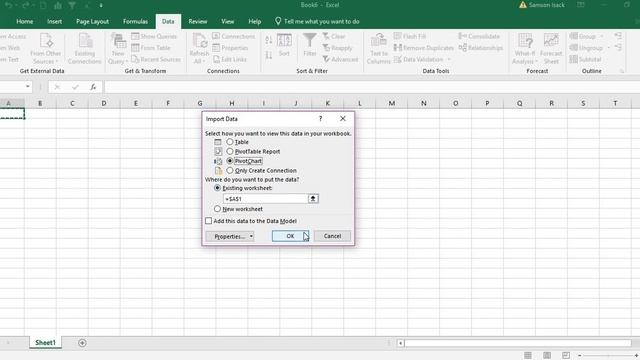The image size is (640, 360).
Task: Collapse dialog with range selector icon
Action: [313, 199]
